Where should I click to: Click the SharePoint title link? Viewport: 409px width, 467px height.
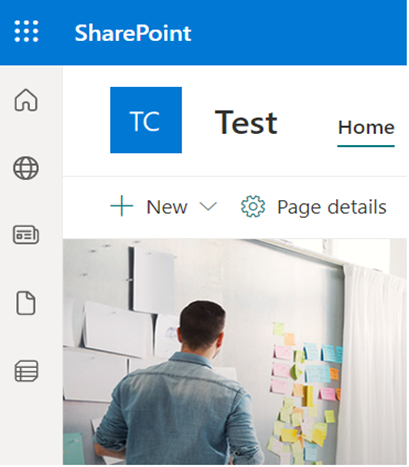point(133,33)
